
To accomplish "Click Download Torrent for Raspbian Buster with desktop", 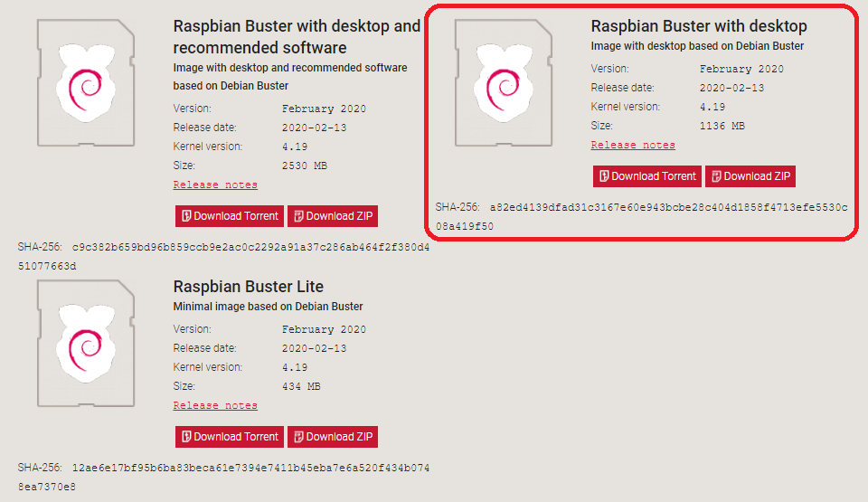I will point(647,176).
